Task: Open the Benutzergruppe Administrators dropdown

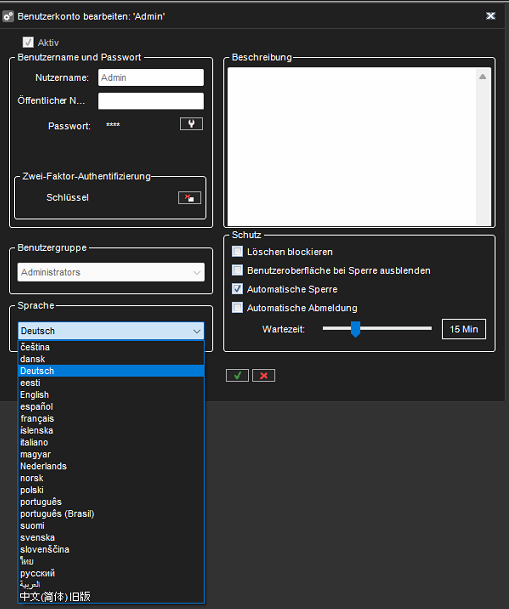Action: pyautogui.click(x=111, y=272)
